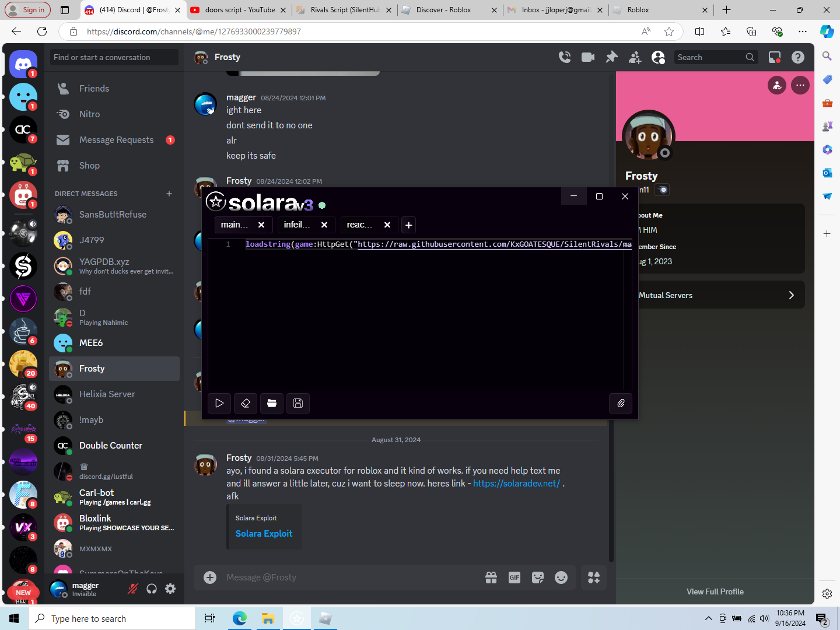
Task: Close the "infeil..." tab in Solara
Action: (324, 225)
